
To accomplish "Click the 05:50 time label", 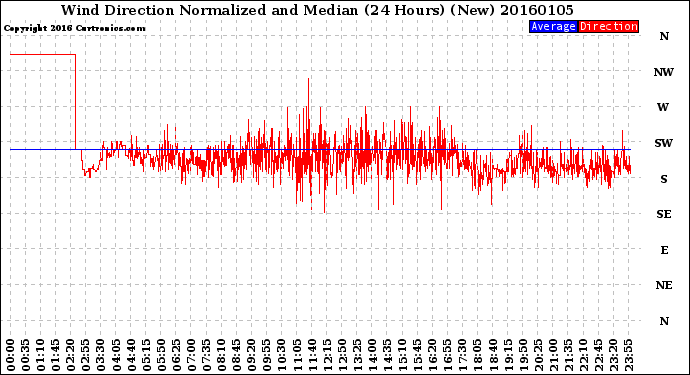I will pyautogui.click(x=161, y=355).
